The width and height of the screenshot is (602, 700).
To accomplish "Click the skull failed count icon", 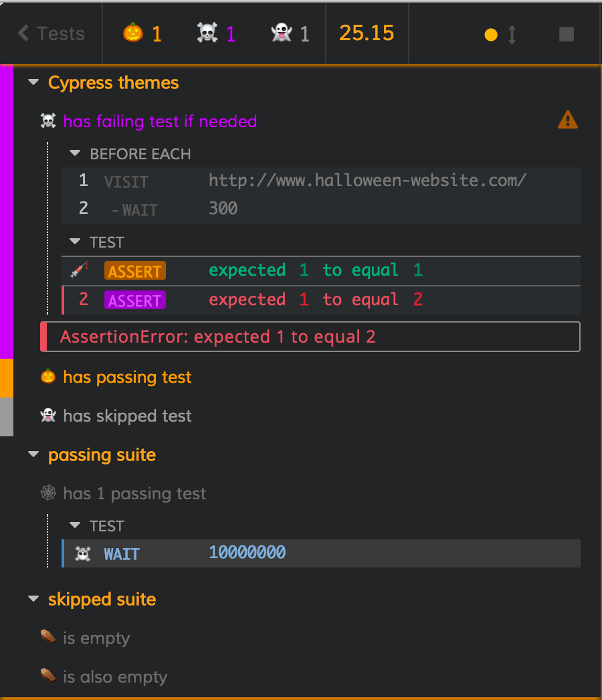I will 207,33.
